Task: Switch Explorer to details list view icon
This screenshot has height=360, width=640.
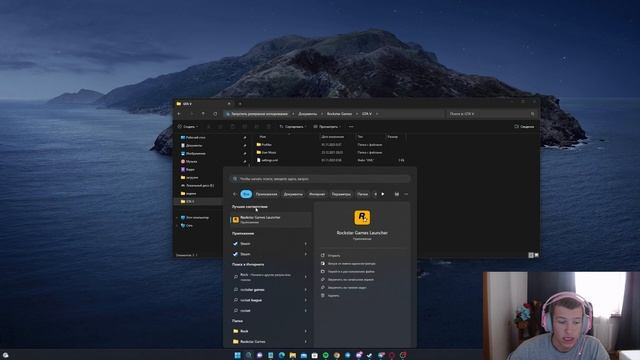Action: coord(531,255)
